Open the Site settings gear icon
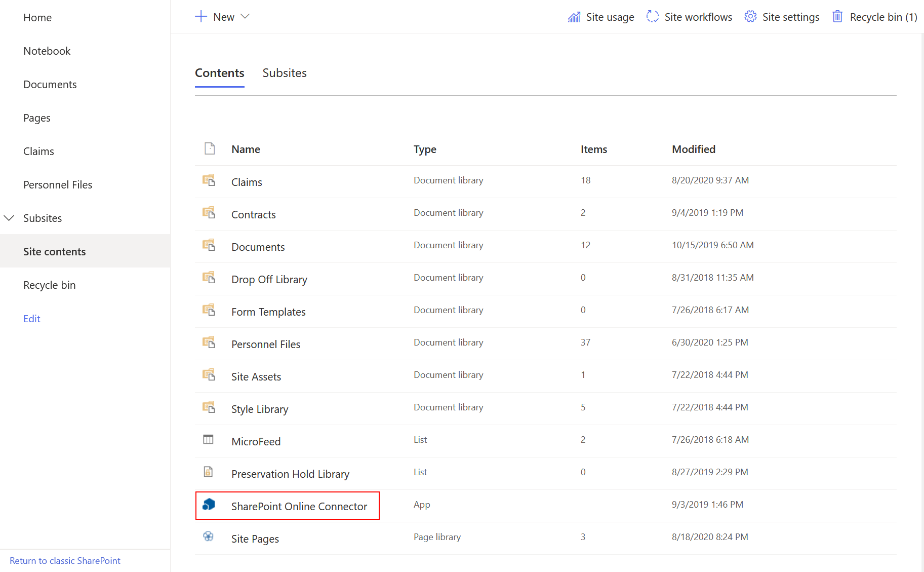The width and height of the screenshot is (924, 572). coord(750,16)
